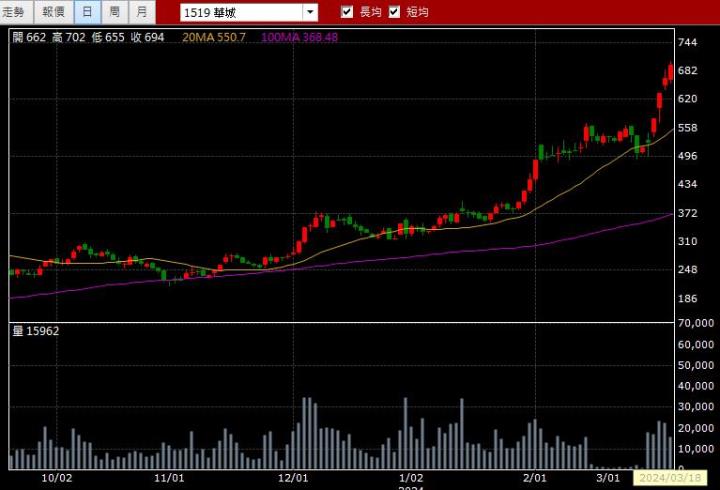Open the 報價 quote tab

click(x=53, y=12)
